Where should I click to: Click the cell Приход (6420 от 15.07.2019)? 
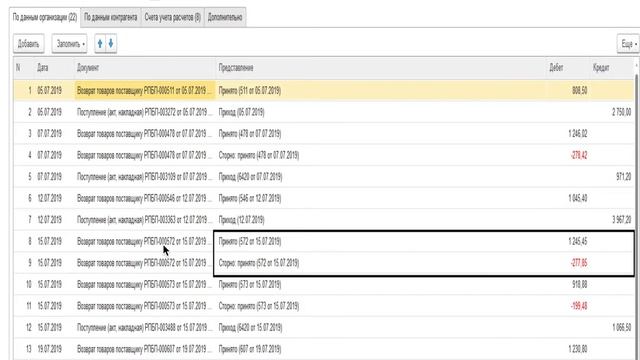coord(250,327)
